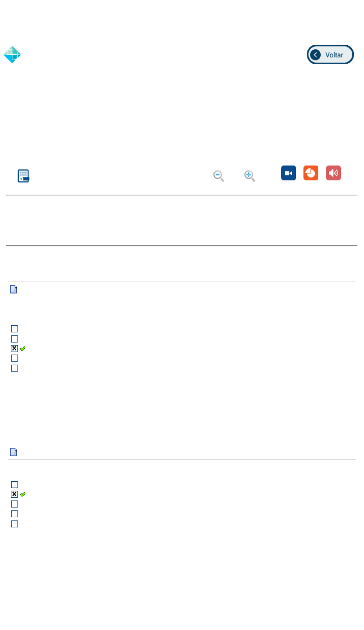This screenshot has height=630, width=364.
Task: Open the blue video camera icon
Action: pyautogui.click(x=288, y=173)
